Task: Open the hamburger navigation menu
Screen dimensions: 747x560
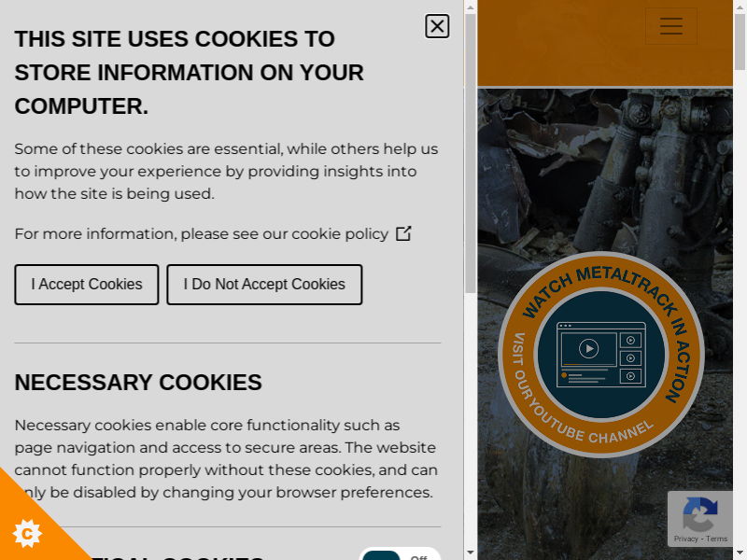Action: click(670, 26)
